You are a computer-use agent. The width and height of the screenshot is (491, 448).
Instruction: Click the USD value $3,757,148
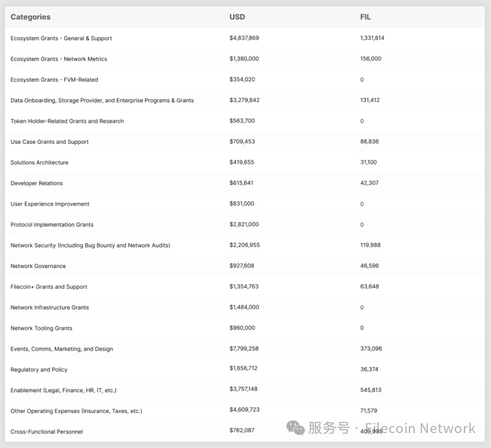243,389
